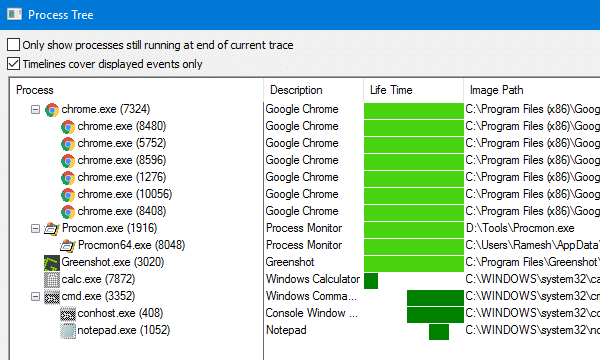Image resolution: width=600 pixels, height=360 pixels.
Task: Click the Image Path column header
Action: (x=532, y=90)
